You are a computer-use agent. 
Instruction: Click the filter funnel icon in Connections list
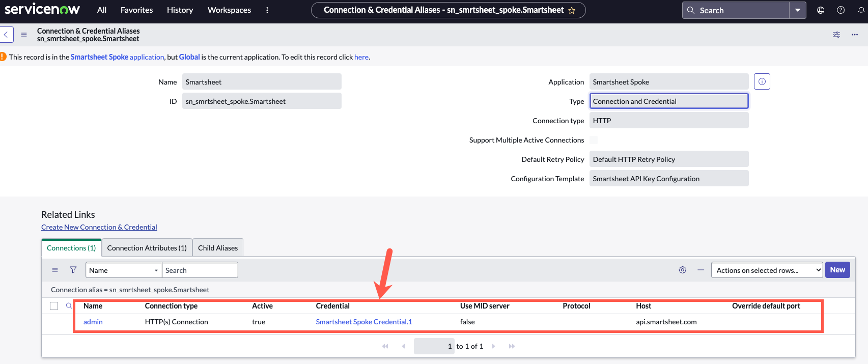click(x=73, y=270)
